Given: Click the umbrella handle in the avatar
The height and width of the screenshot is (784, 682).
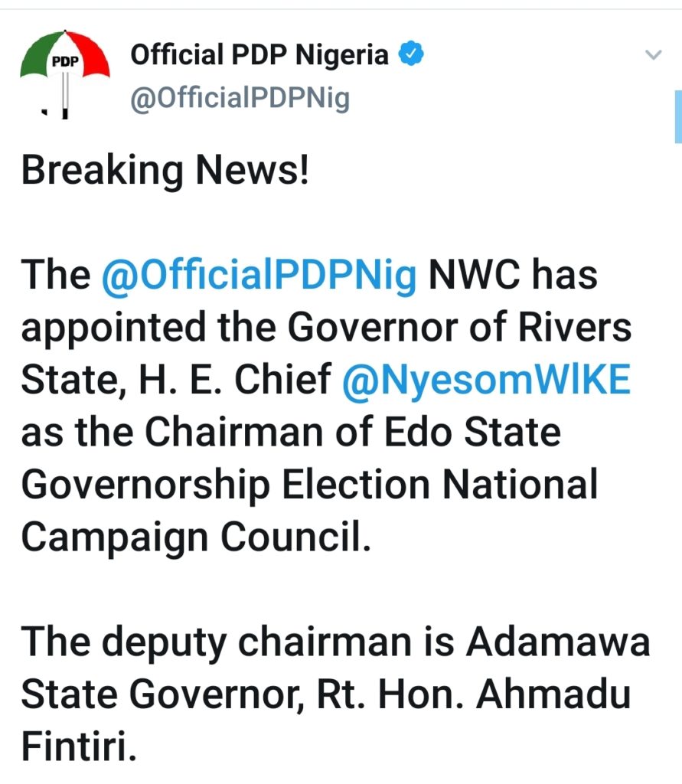Looking at the screenshot, I should [64, 95].
